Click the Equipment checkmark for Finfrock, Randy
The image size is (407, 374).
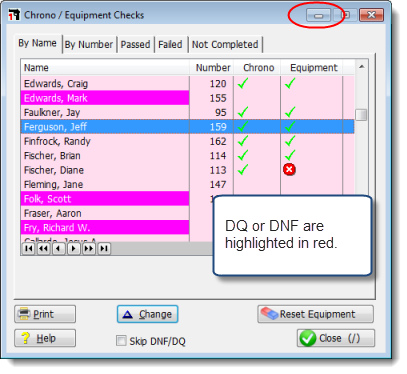(290, 141)
